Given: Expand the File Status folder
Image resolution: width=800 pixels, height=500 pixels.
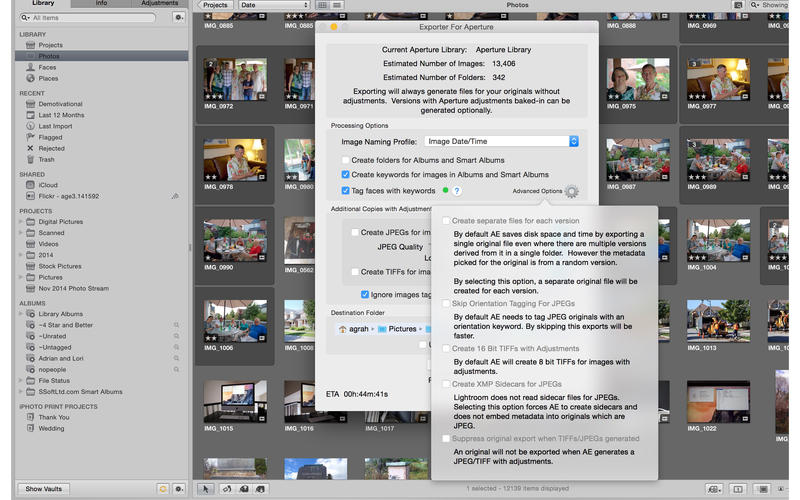Looking at the screenshot, I should [21, 381].
